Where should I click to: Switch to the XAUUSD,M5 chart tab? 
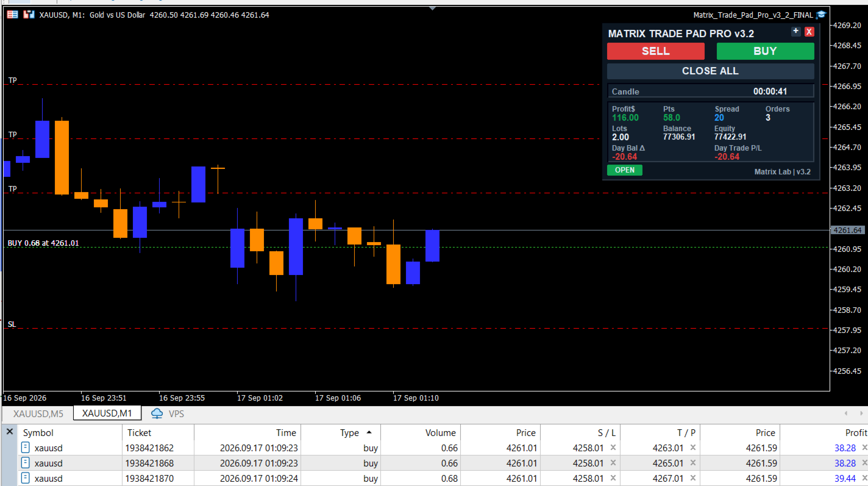point(38,413)
